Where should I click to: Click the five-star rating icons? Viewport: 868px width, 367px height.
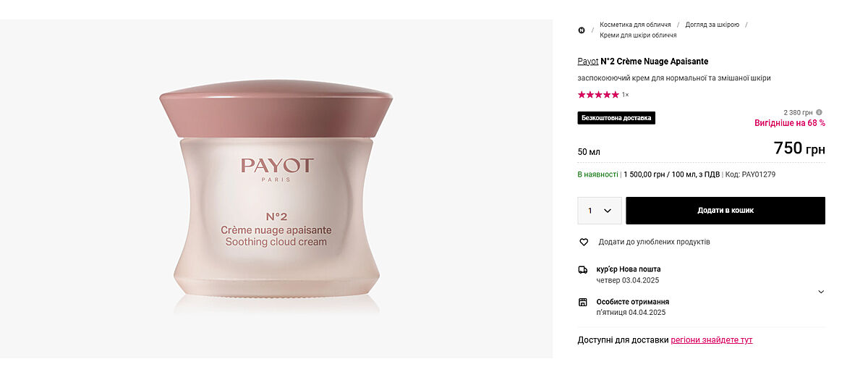598,95
